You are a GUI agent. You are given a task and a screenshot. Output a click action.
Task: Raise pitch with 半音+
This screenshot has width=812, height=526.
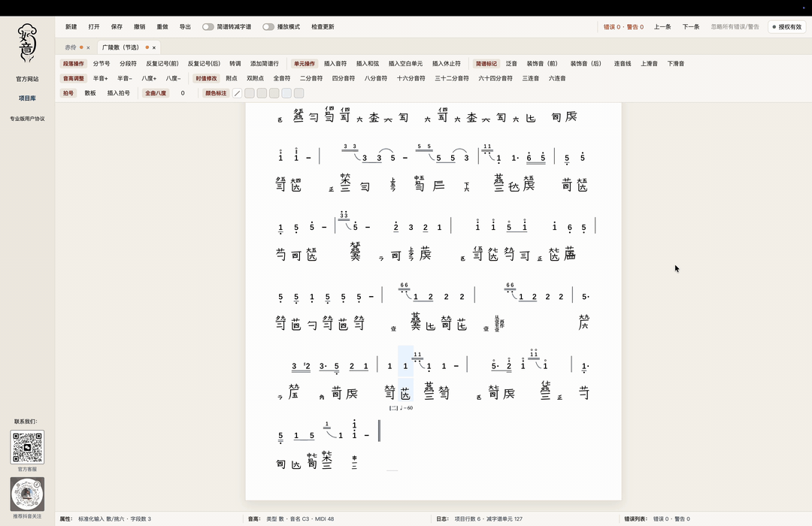click(x=101, y=79)
